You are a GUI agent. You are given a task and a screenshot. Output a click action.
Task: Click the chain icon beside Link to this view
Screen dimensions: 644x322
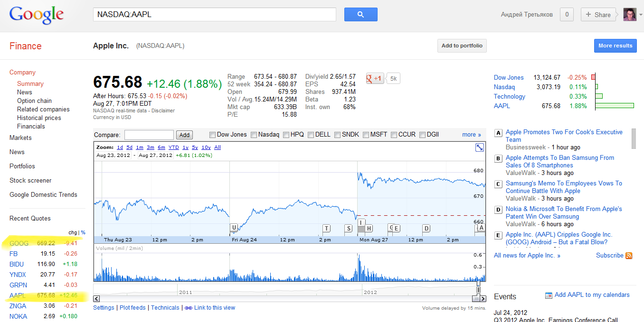(x=189, y=308)
